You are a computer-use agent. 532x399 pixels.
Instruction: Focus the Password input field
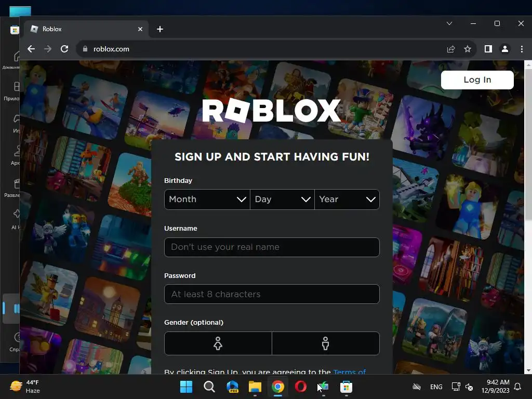[272, 294]
